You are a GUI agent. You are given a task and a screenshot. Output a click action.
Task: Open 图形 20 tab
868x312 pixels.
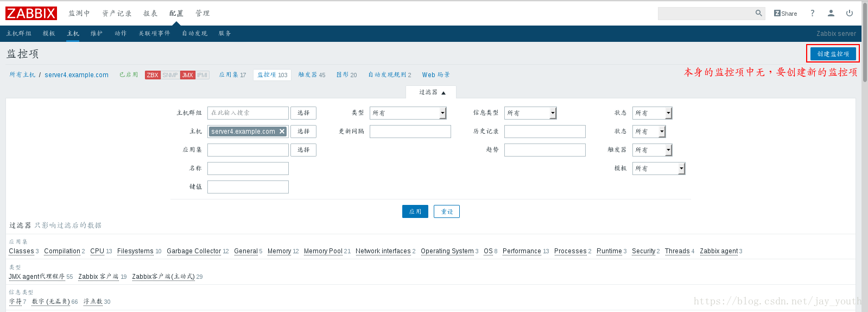(346, 75)
